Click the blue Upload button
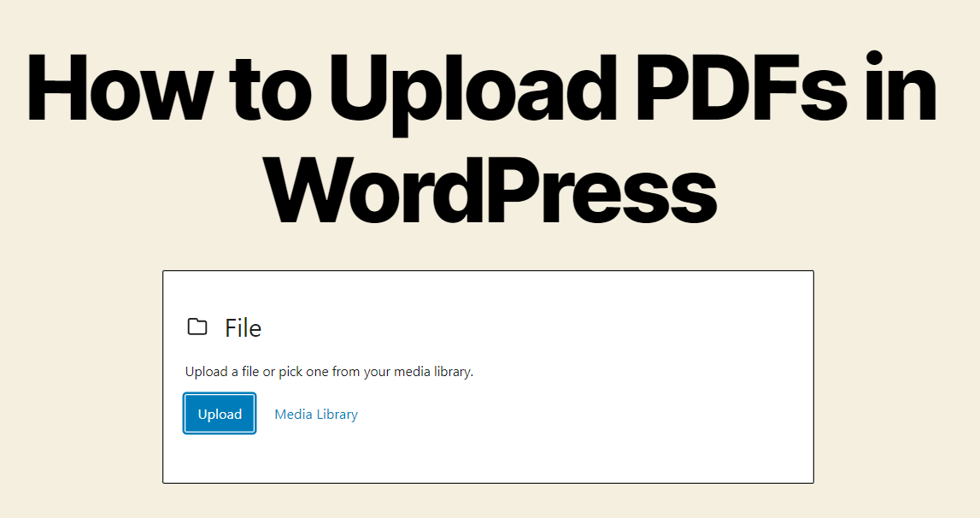This screenshot has width=980, height=518. (220, 414)
